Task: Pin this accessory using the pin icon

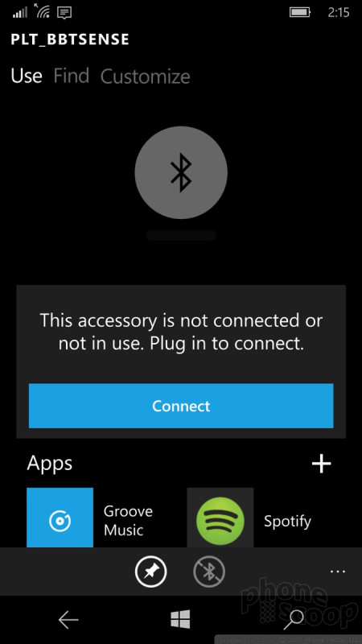Action: [150, 572]
